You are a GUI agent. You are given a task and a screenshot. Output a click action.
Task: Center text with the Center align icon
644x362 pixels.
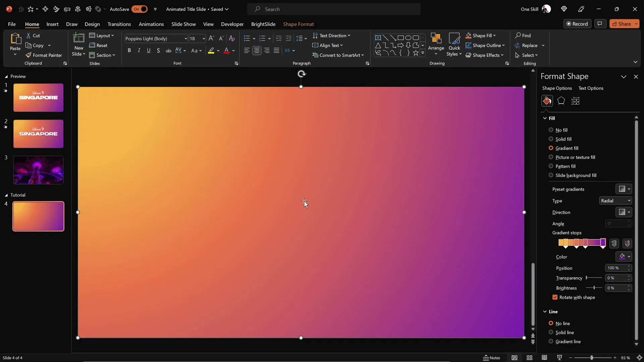coord(257,50)
